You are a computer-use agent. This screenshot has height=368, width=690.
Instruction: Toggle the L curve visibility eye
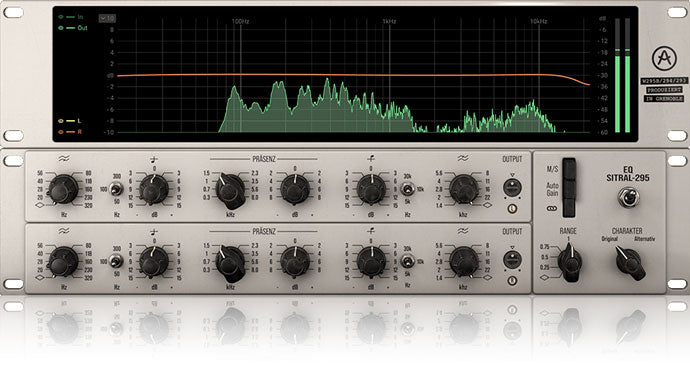click(61, 121)
